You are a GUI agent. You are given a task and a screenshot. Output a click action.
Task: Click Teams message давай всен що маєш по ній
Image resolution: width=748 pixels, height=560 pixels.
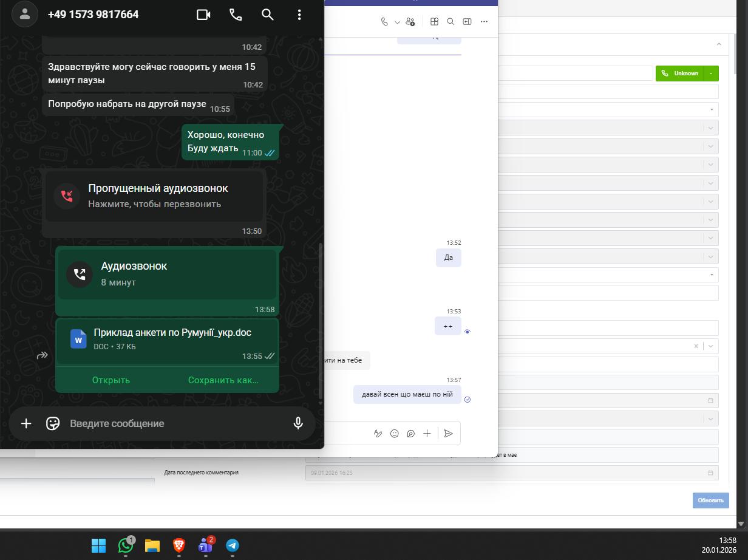click(407, 394)
